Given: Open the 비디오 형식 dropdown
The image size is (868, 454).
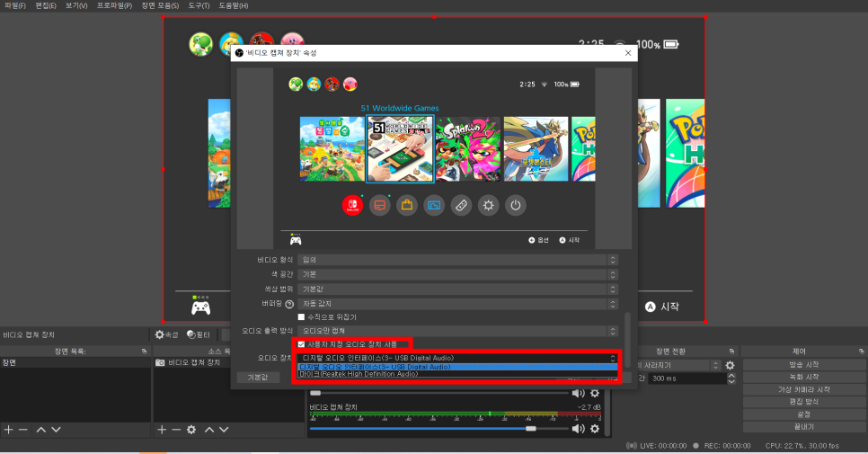Looking at the screenshot, I should (x=457, y=260).
